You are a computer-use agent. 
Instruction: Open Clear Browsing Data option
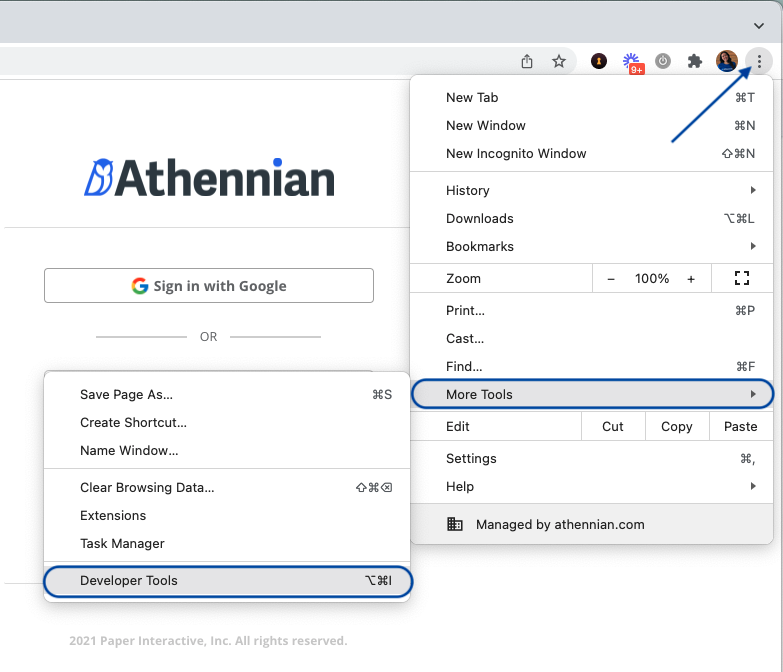[147, 487]
